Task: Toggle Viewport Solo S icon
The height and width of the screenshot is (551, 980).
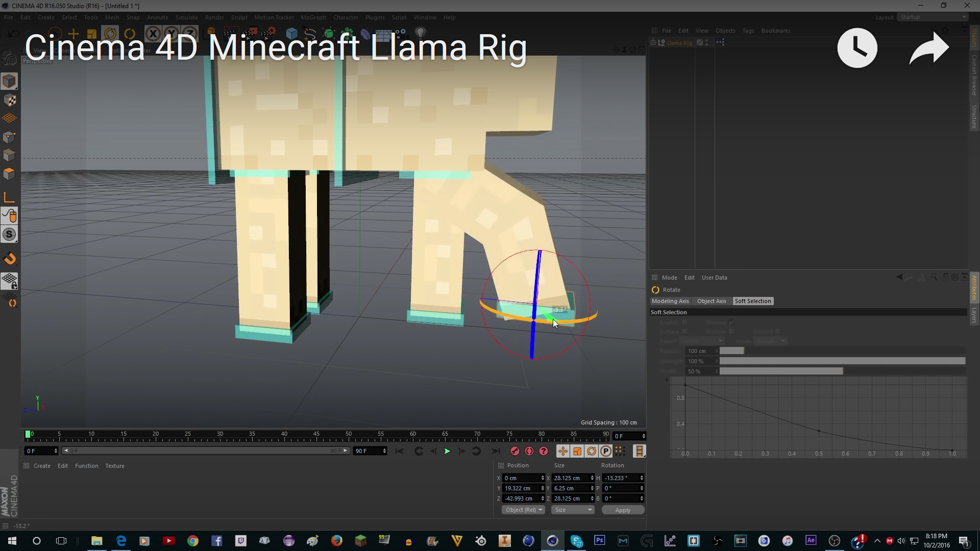Action: coord(9,235)
